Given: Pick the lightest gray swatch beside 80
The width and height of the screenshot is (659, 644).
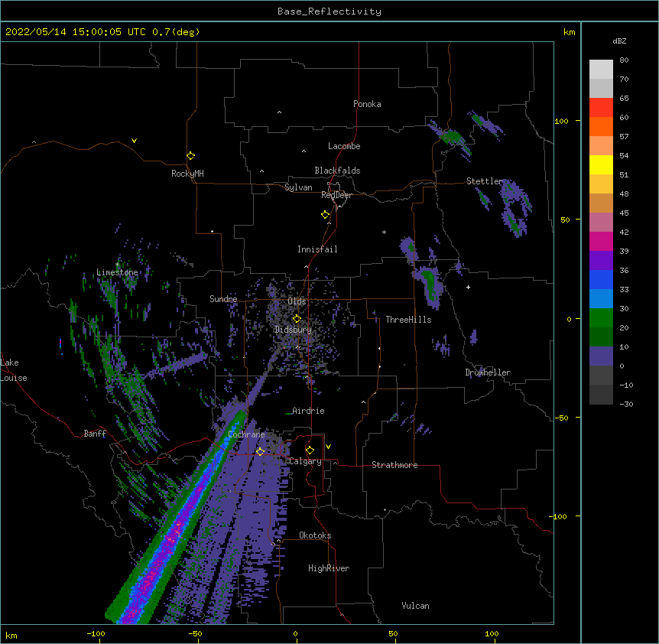Looking at the screenshot, I should 601,70.
